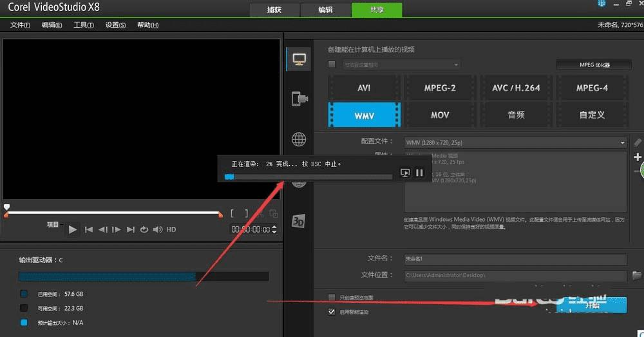The width and height of the screenshot is (644, 337).
Task: Select the Web upload globe icon
Action: pyautogui.click(x=299, y=139)
